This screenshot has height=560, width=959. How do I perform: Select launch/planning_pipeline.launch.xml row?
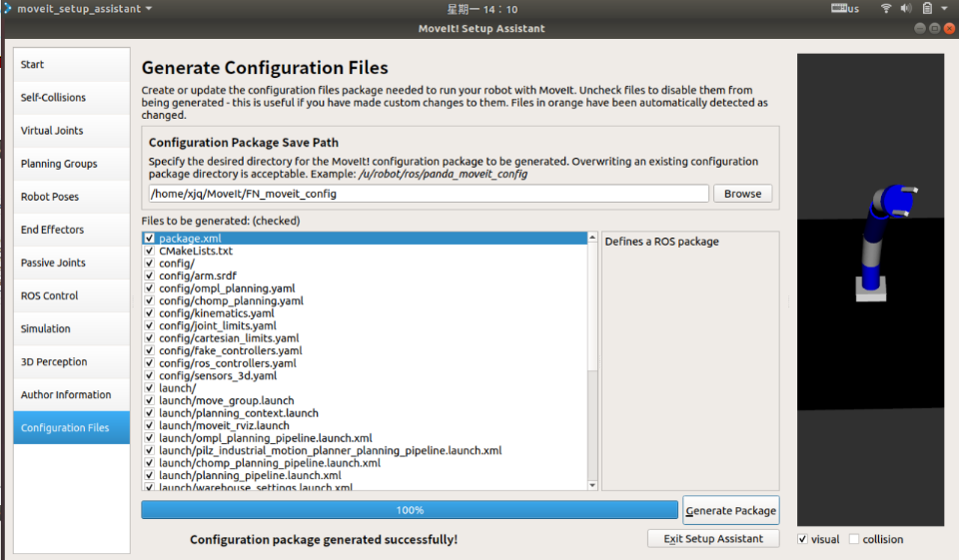pos(365,475)
